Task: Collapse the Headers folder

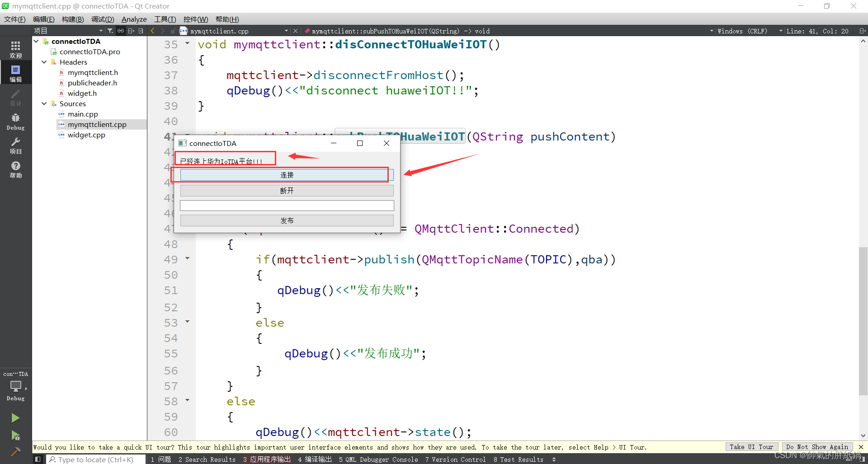Action: point(44,62)
